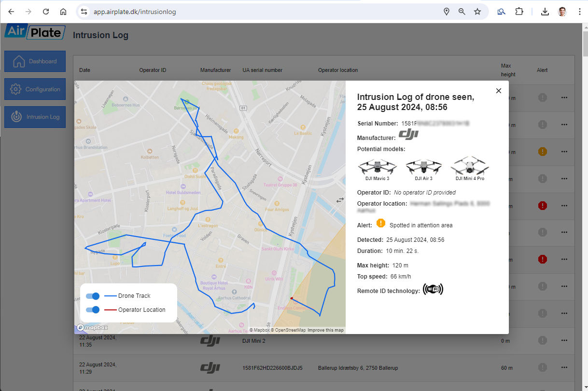
Task: Click 'Ballerup Idrætsby 6, 2750 Ballerup' location
Action: [358, 368]
